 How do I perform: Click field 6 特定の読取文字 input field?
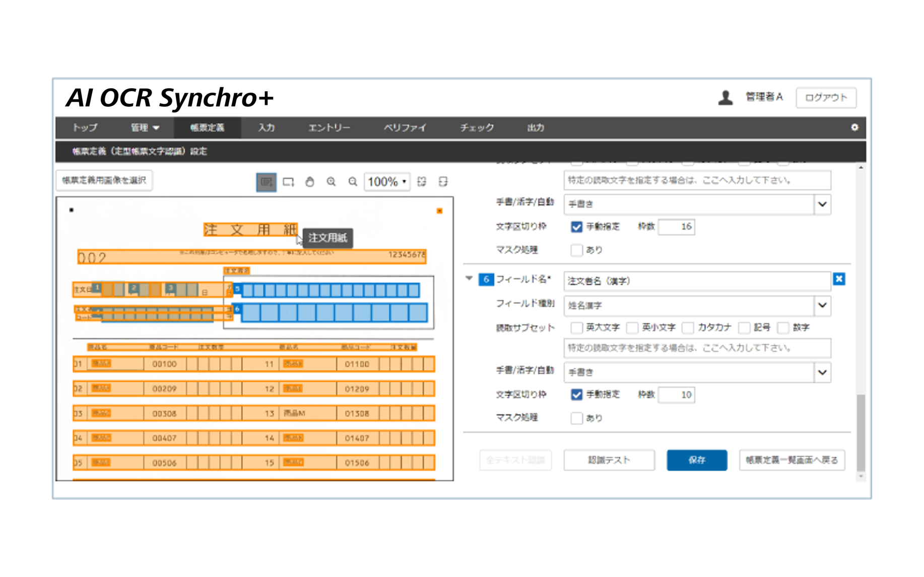pos(697,348)
